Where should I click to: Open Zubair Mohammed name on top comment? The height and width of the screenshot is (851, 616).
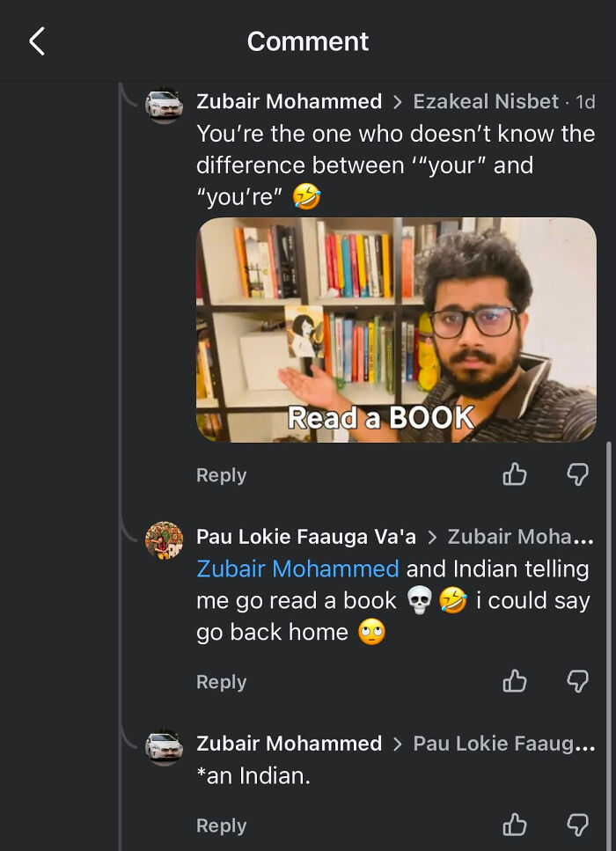point(290,101)
